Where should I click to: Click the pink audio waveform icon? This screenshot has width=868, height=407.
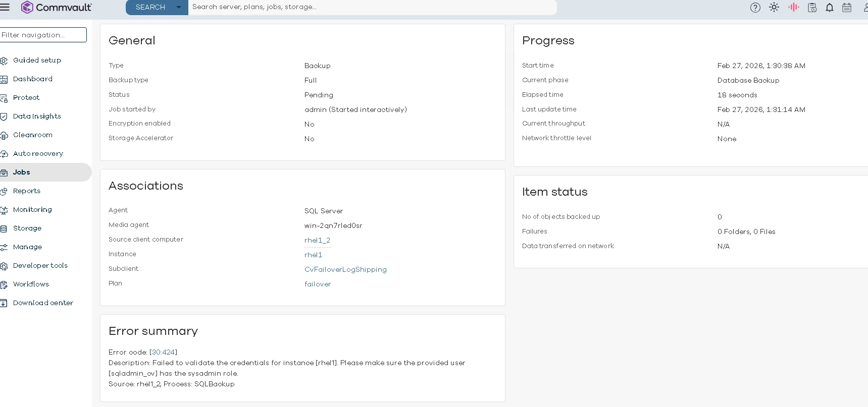pos(793,8)
